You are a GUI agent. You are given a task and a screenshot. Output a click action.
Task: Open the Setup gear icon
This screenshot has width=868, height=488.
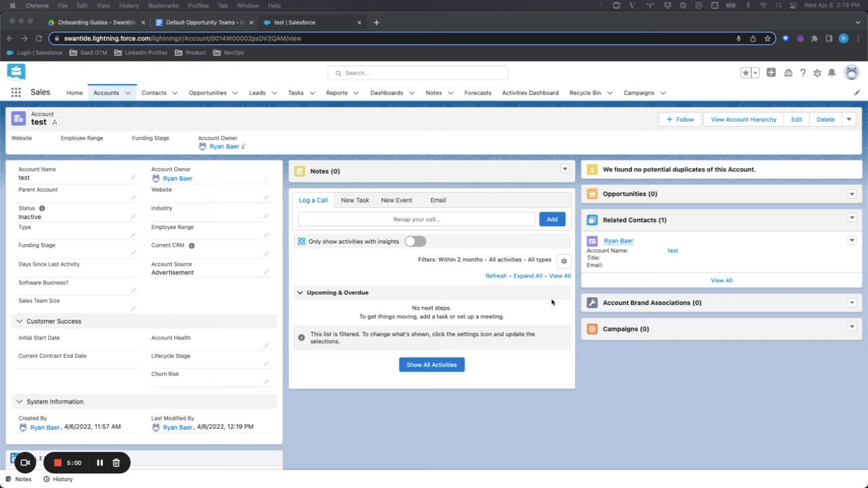pyautogui.click(x=817, y=73)
